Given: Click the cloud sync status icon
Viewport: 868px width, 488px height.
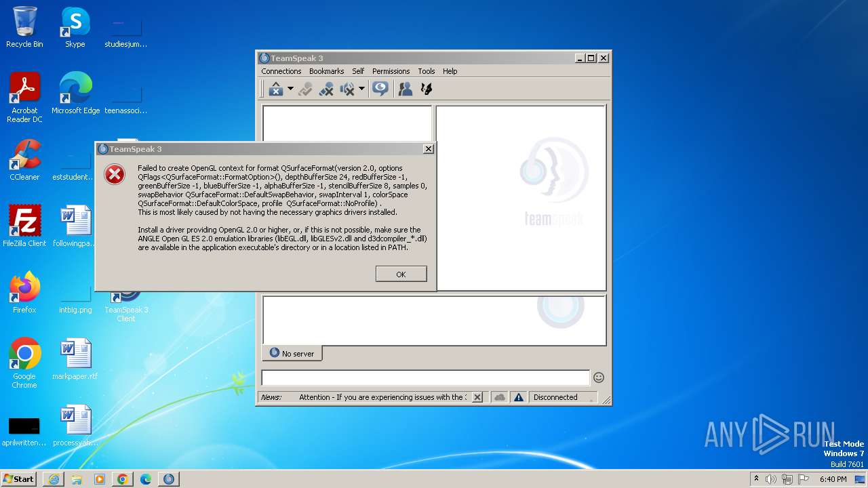Looking at the screenshot, I should pos(500,397).
